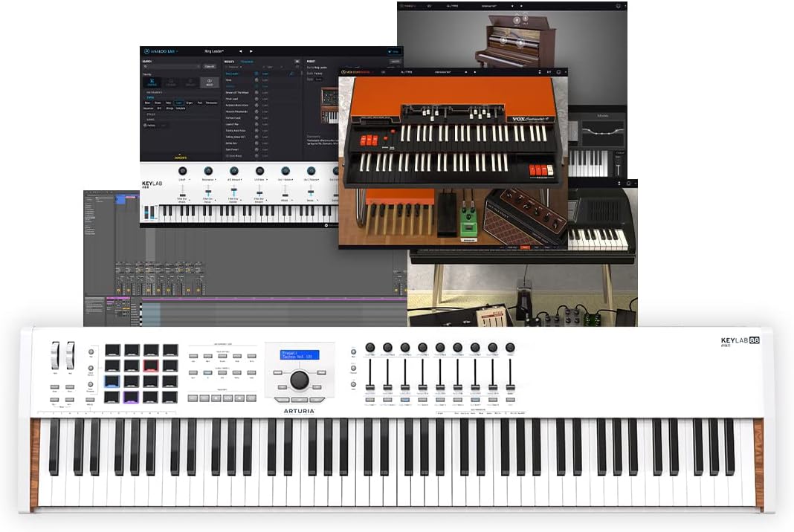Open the gear settings in the VOX toolbar
Image resolution: width=794 pixels, height=532 pixels.
pyautogui.click(x=558, y=72)
